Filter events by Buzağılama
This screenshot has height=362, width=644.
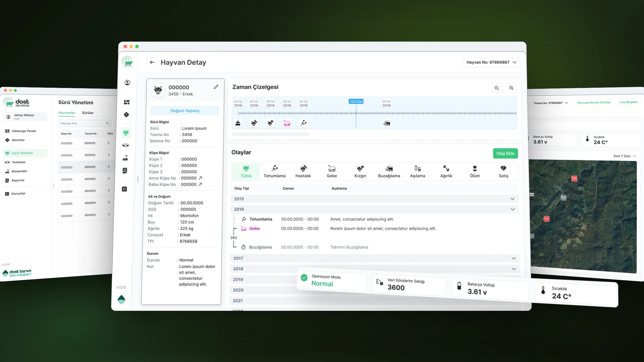click(x=389, y=171)
